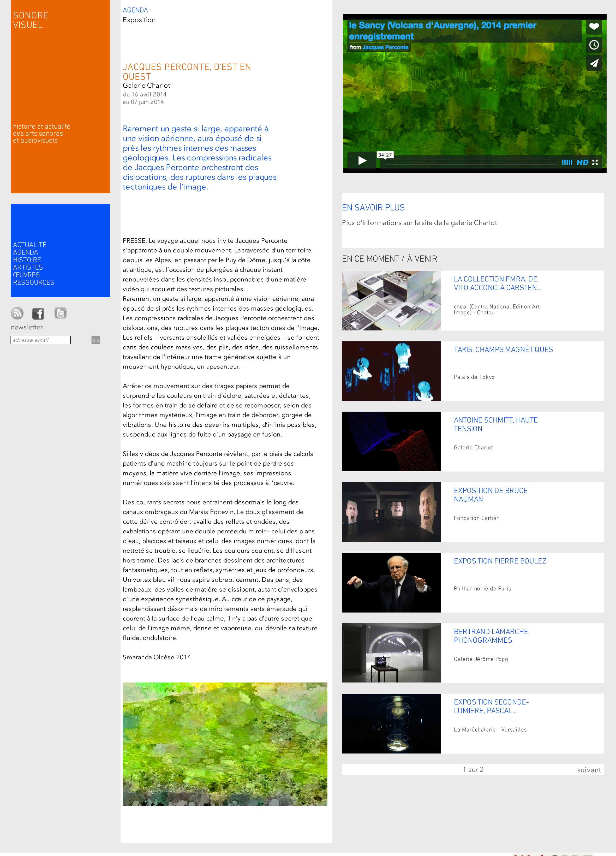Open ŒUVRES menu item
Image resolution: width=616 pixels, height=856 pixels.
tap(26, 275)
